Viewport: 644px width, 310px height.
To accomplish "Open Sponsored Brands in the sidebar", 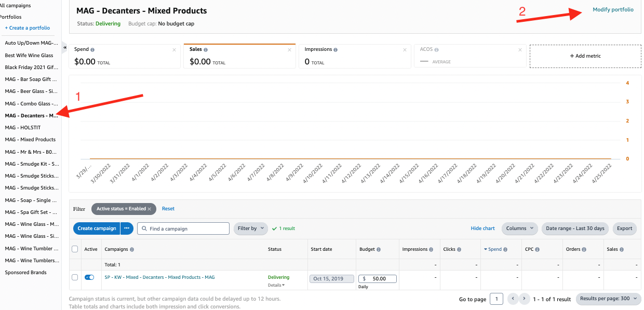I will [x=26, y=273].
